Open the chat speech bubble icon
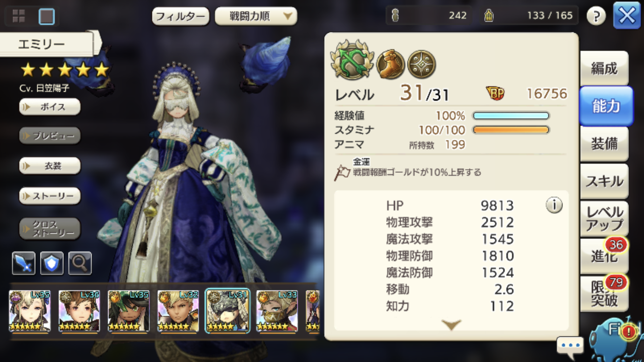Screen dimensions: 644x362 [x=570, y=346]
